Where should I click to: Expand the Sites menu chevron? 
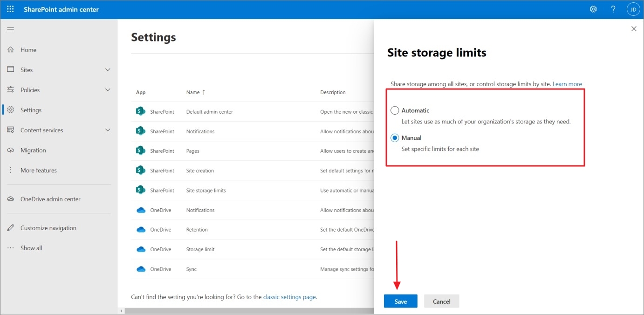click(108, 70)
